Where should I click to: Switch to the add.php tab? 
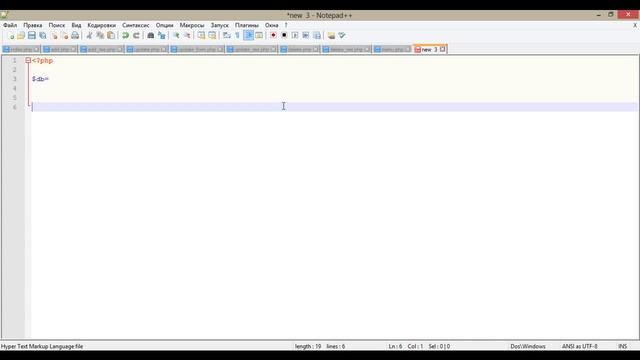pyautogui.click(x=60, y=49)
